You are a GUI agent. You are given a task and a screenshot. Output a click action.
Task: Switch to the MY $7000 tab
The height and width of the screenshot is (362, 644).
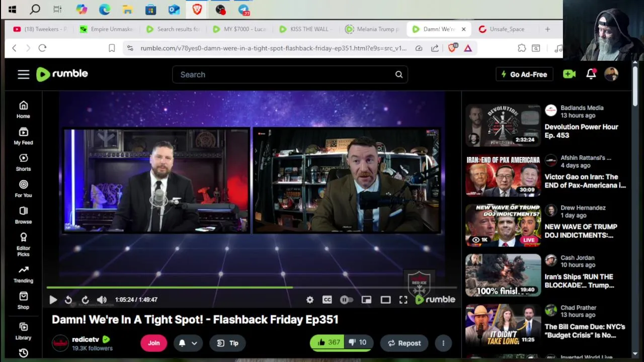(x=239, y=29)
